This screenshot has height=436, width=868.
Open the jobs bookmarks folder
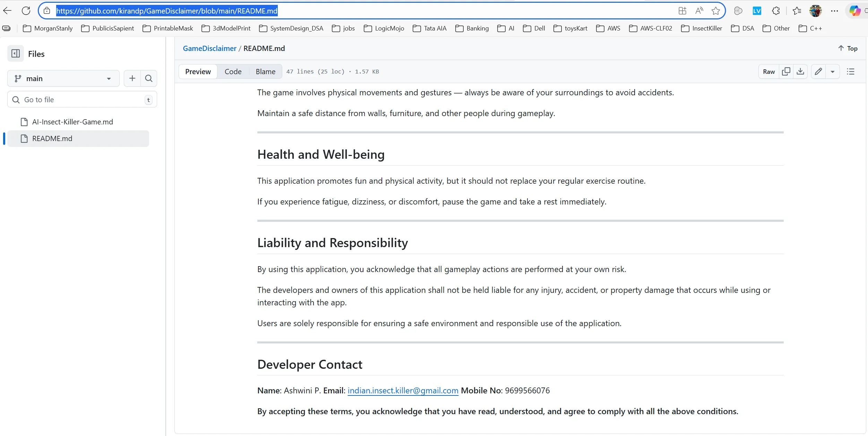click(x=343, y=28)
